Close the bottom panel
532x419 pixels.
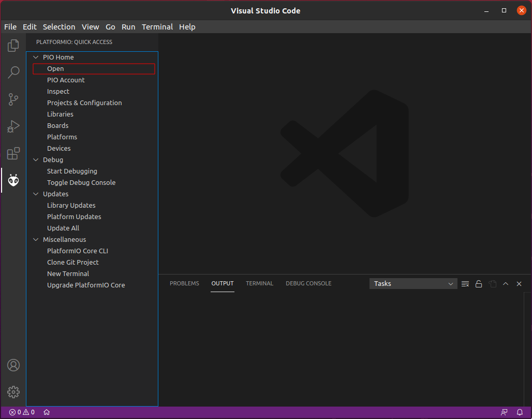(519, 283)
